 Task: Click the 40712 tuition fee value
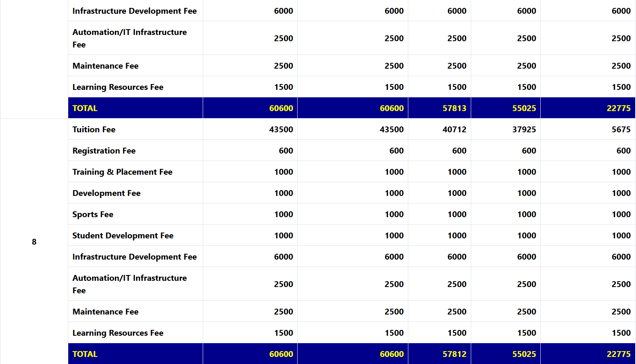454,129
